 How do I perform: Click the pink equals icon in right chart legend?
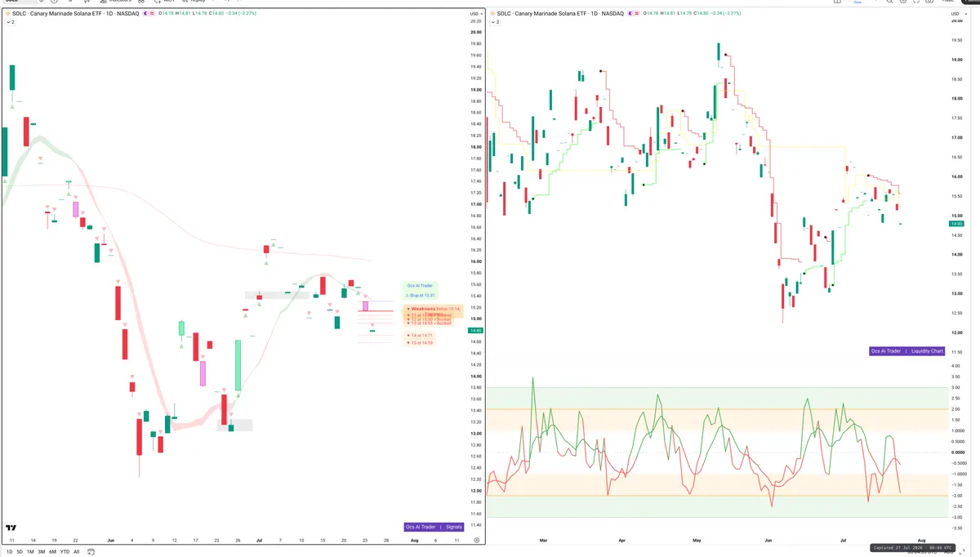[636, 14]
